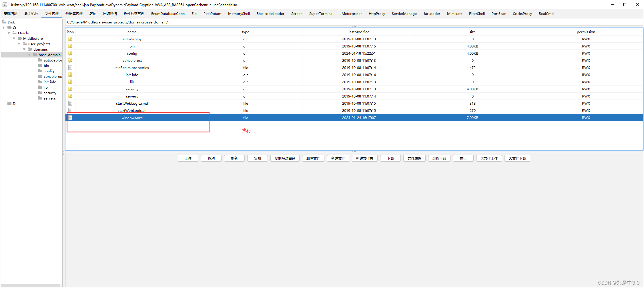Click the 删除文件 delete file button

[313, 158]
